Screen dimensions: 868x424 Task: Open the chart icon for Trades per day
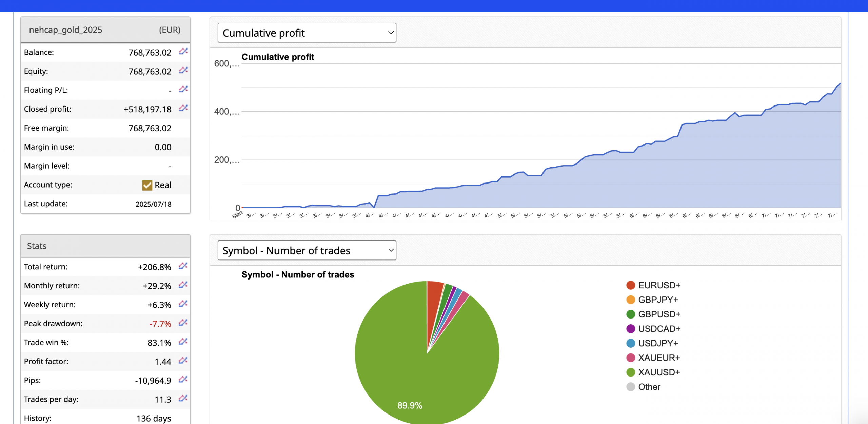point(183,399)
